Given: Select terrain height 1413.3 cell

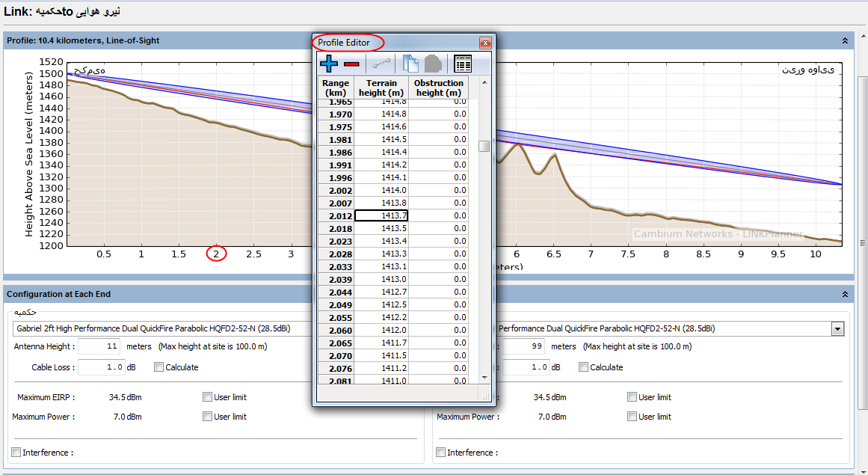Looking at the screenshot, I should [x=381, y=254].
